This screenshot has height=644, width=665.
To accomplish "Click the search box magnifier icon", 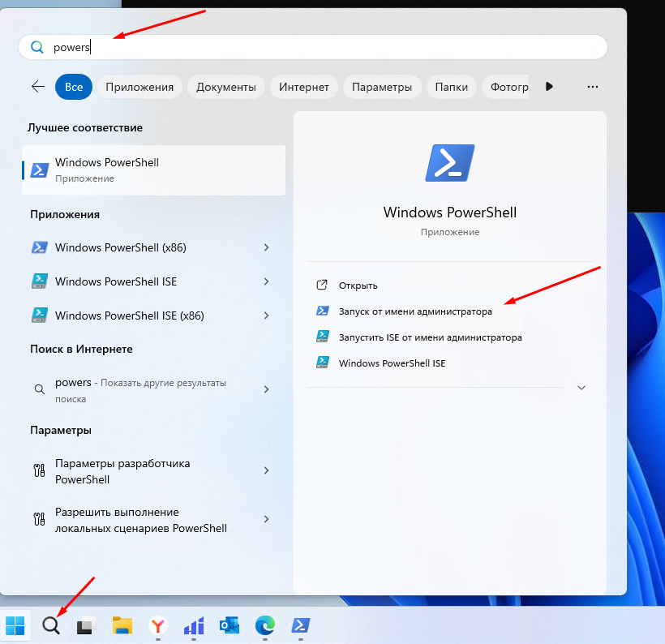I will point(37,47).
